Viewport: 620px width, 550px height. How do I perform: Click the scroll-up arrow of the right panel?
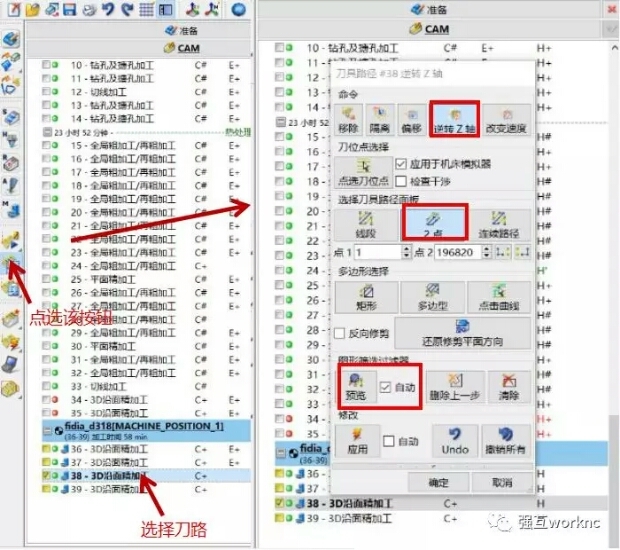tap(614, 48)
